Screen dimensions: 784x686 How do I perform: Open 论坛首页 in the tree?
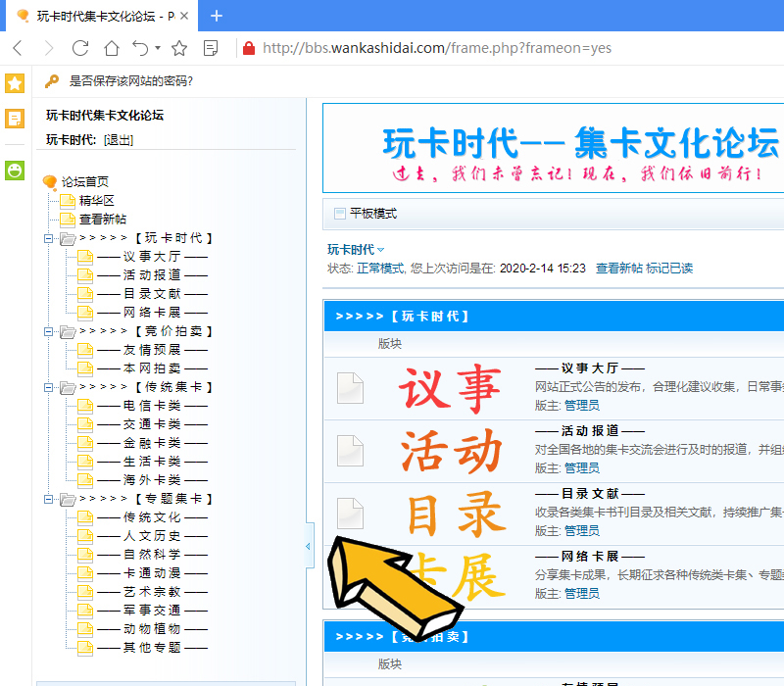[x=84, y=181]
